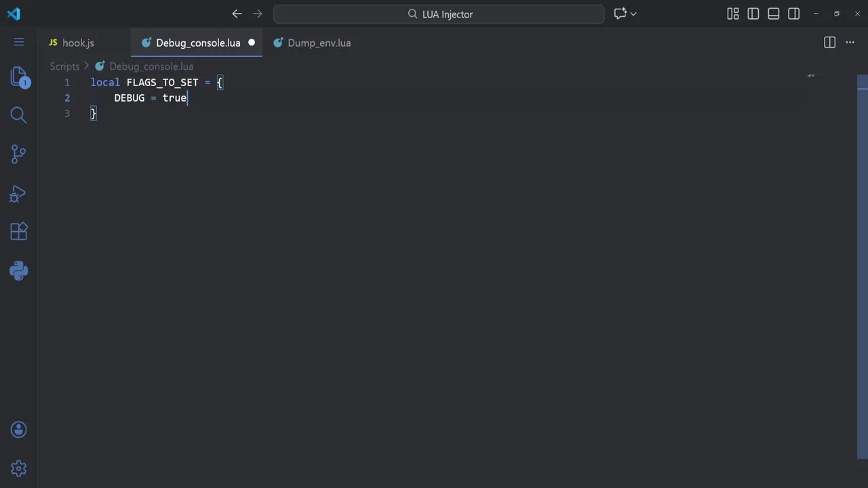The height and width of the screenshot is (488, 868).
Task: Close the VS Code window
Action: click(x=857, y=14)
